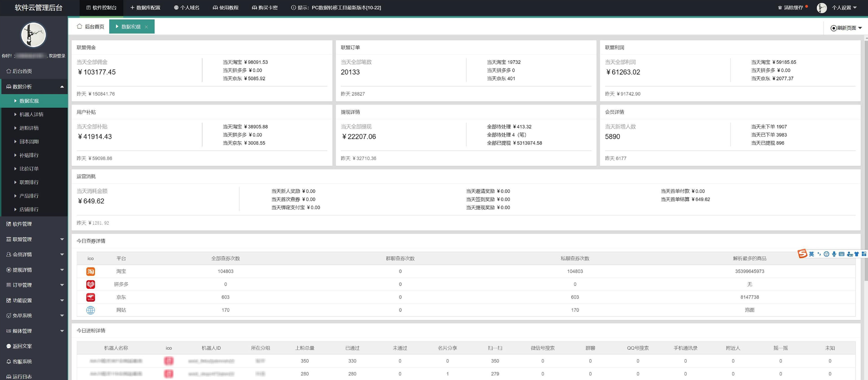This screenshot has width=868, height=380.
Task: Open the emoji smiley icon on the IME bar
Action: [826, 254]
